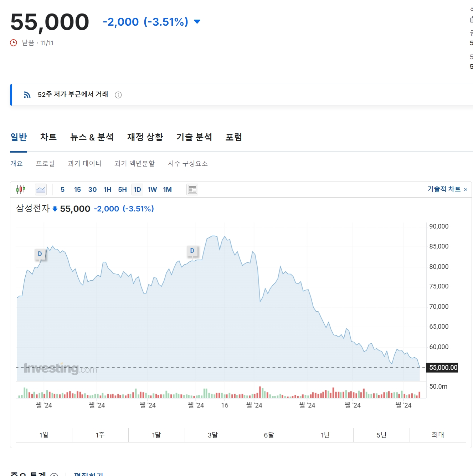This screenshot has width=473, height=476.
Task: Select the 1W interval option
Action: tap(152, 190)
